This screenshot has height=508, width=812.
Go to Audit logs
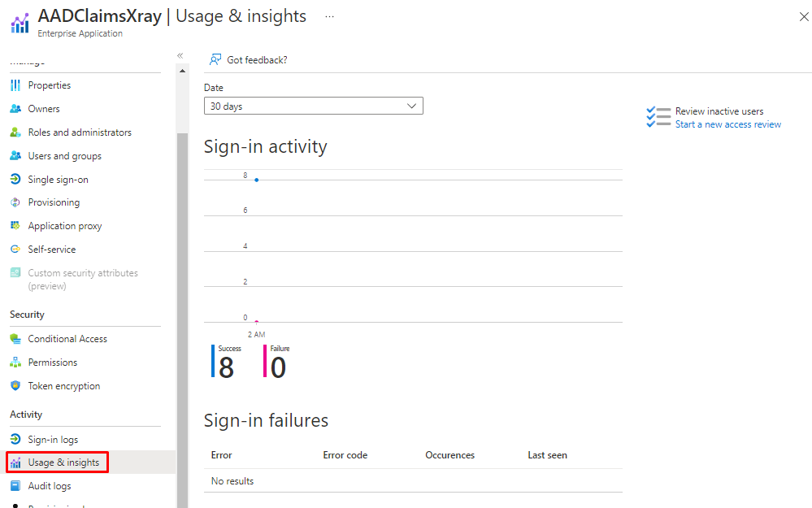50,486
